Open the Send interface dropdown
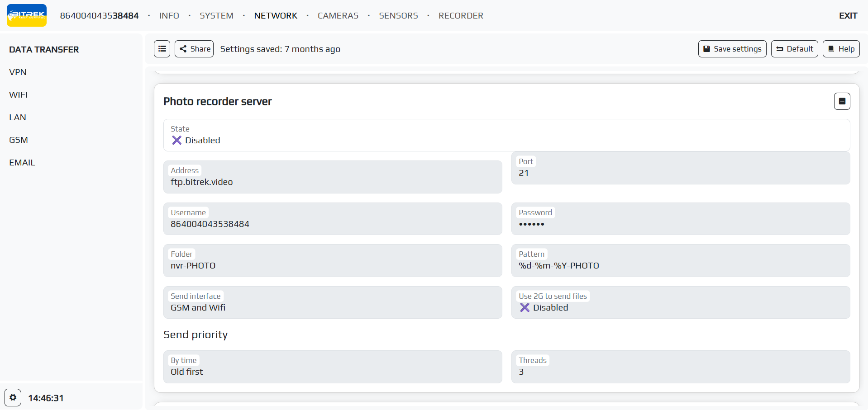The width and height of the screenshot is (868, 410). tap(333, 307)
